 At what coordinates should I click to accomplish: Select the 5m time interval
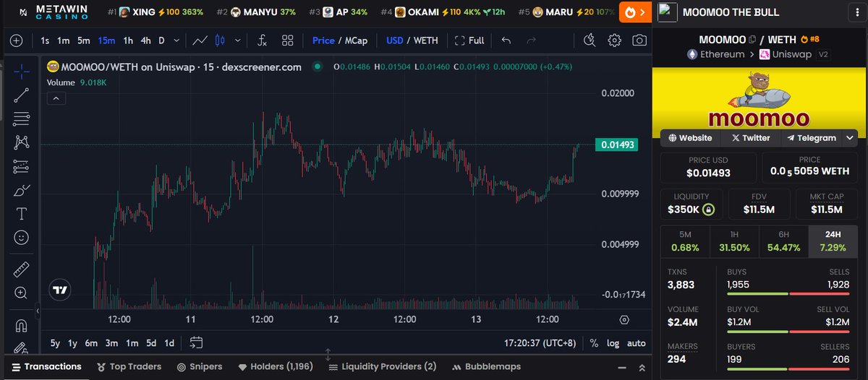[84, 40]
